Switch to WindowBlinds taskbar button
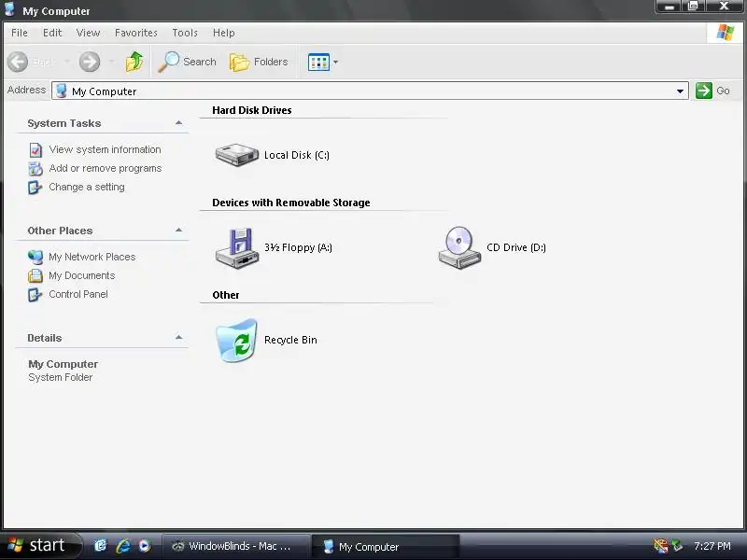 click(x=234, y=546)
